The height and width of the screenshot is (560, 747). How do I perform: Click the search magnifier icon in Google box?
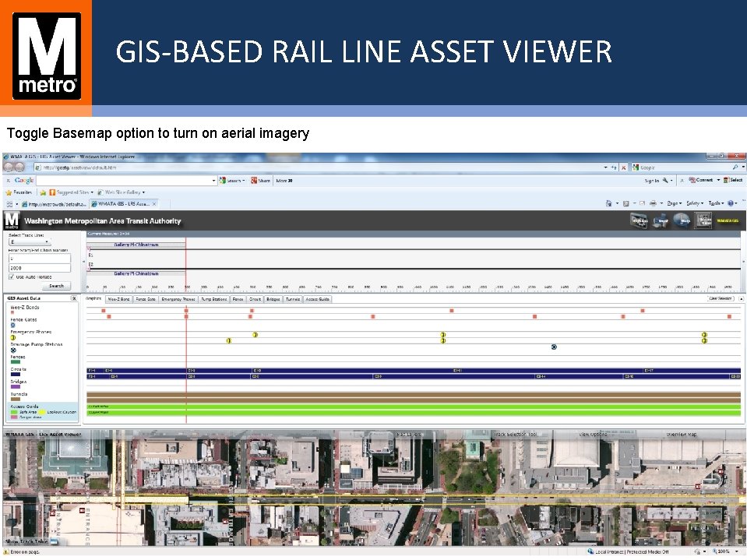click(735, 167)
